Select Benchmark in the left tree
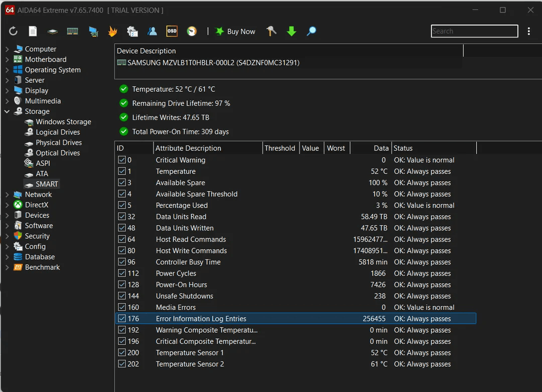Image resolution: width=542 pixels, height=392 pixels. [x=42, y=268]
